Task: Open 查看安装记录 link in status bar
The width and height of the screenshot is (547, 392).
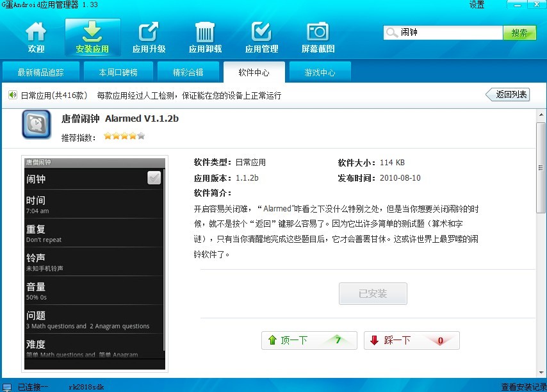Action: pos(524,387)
